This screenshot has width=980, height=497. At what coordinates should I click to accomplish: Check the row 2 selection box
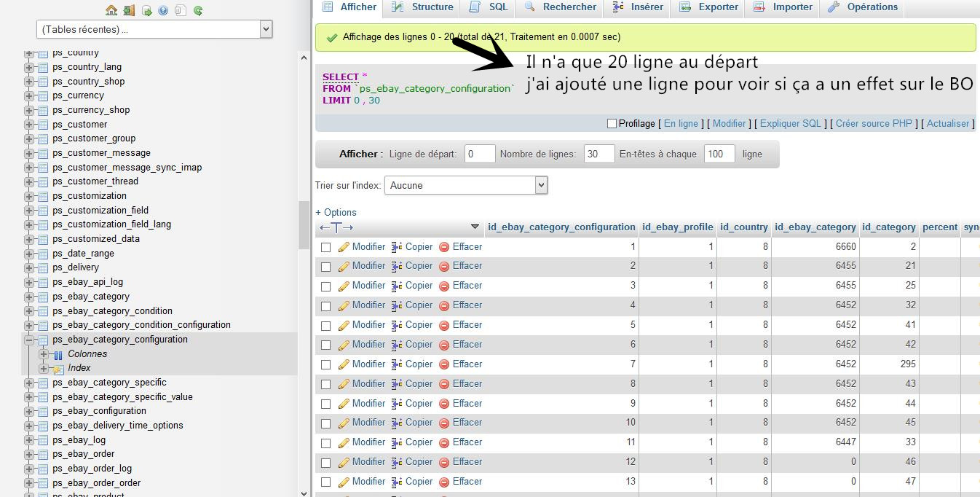tap(326, 267)
